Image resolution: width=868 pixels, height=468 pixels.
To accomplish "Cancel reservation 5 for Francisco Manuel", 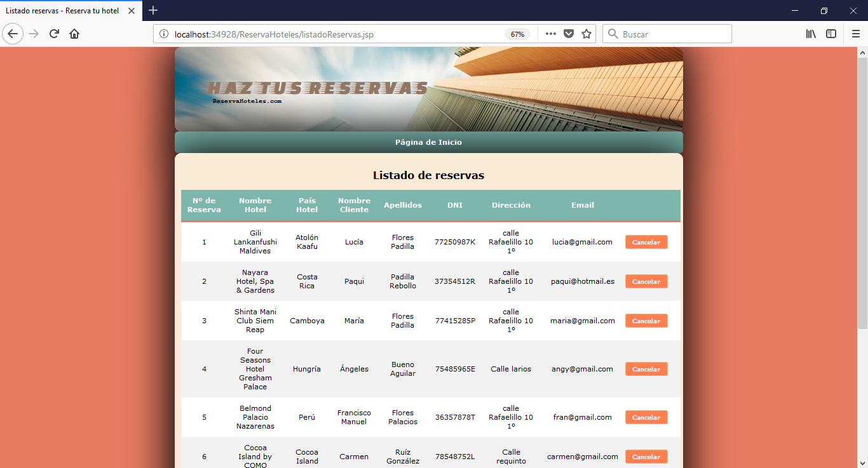I will click(x=646, y=417).
